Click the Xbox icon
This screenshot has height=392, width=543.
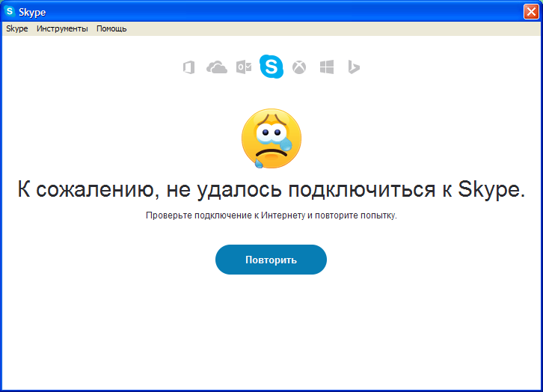coord(299,67)
